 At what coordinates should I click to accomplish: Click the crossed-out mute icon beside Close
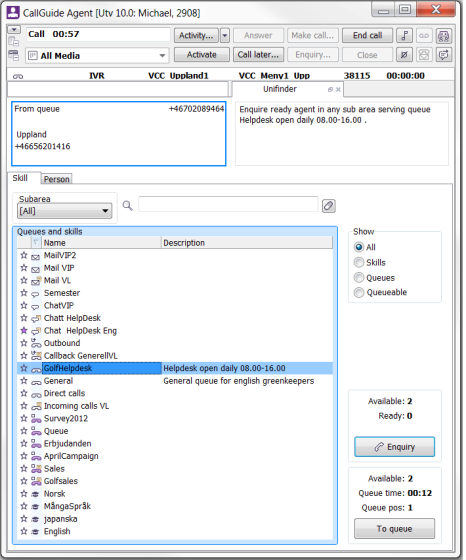point(404,55)
